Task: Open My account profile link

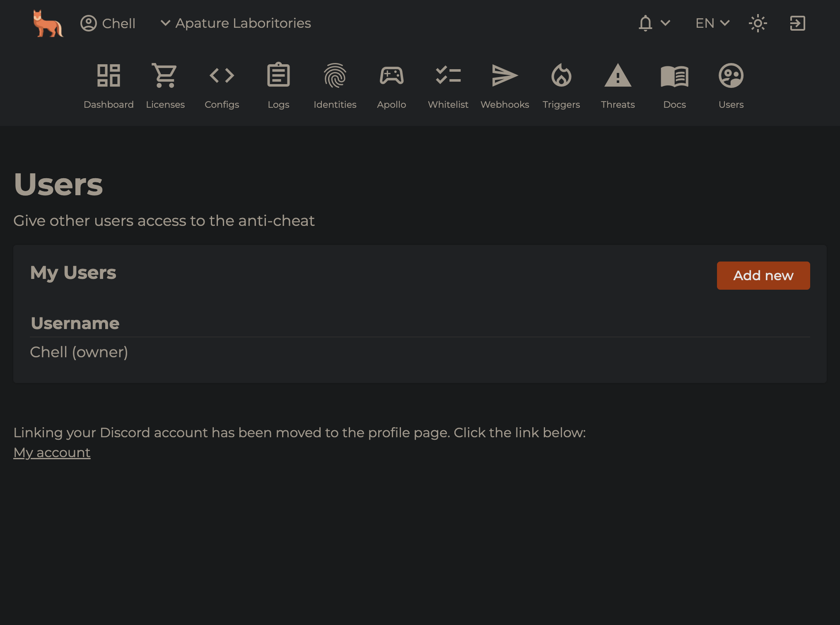Action: pyautogui.click(x=52, y=452)
